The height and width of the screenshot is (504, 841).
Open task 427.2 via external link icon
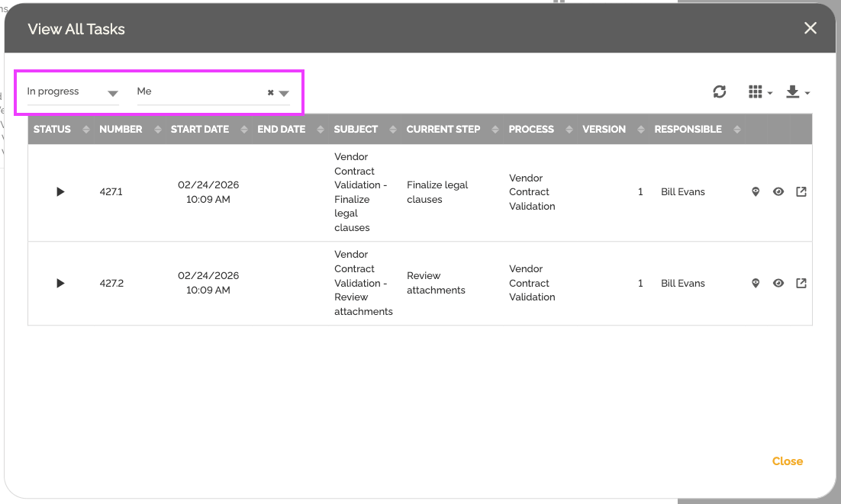pyautogui.click(x=801, y=284)
